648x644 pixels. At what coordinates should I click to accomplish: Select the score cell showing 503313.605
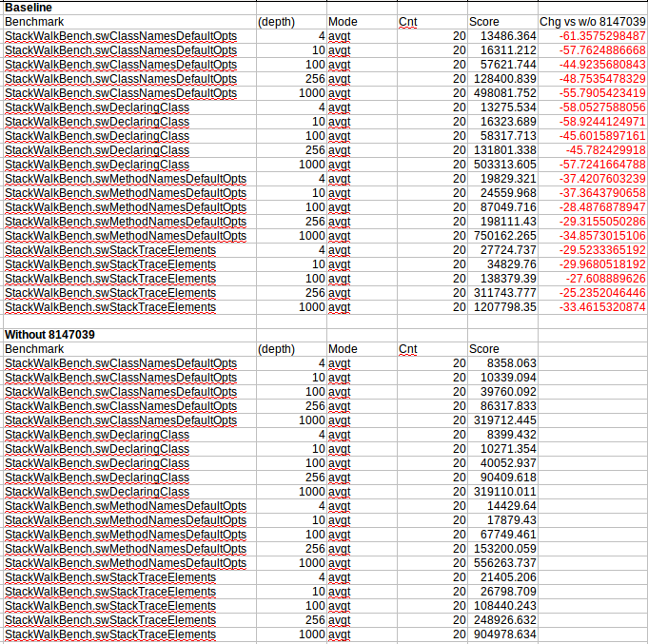click(x=506, y=164)
